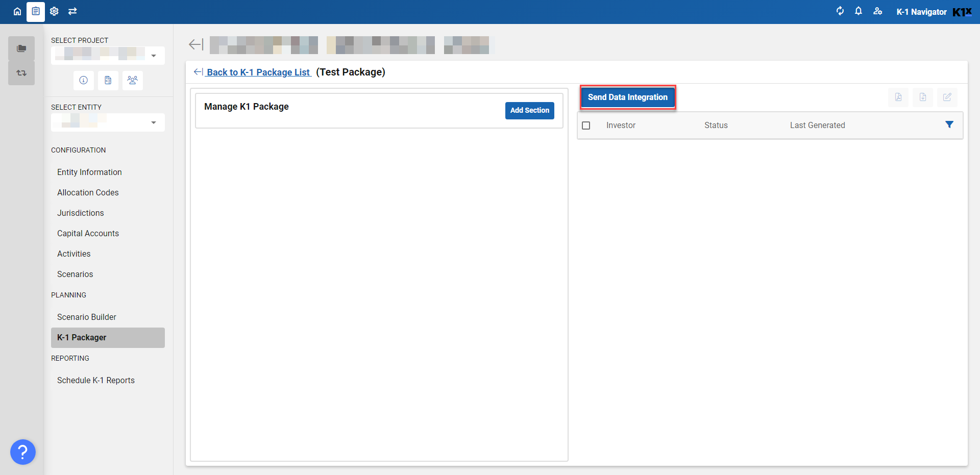Click the blue filter funnel icon
This screenshot has height=475, width=980.
click(x=949, y=125)
